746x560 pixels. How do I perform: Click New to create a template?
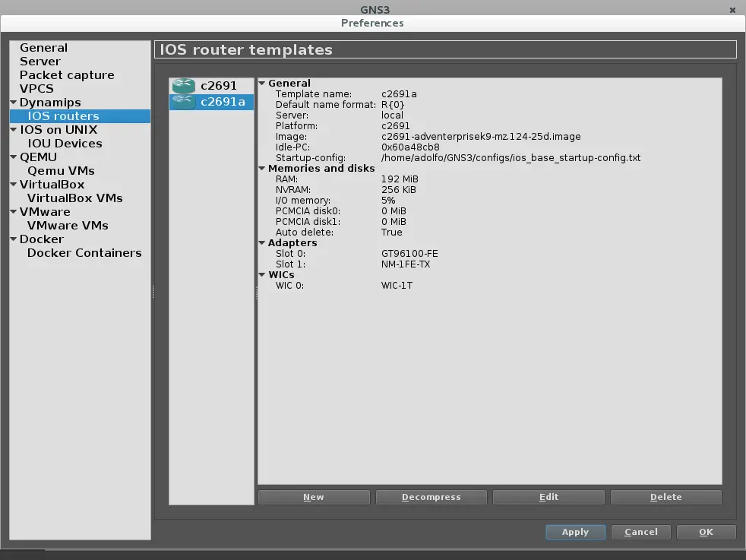[314, 497]
